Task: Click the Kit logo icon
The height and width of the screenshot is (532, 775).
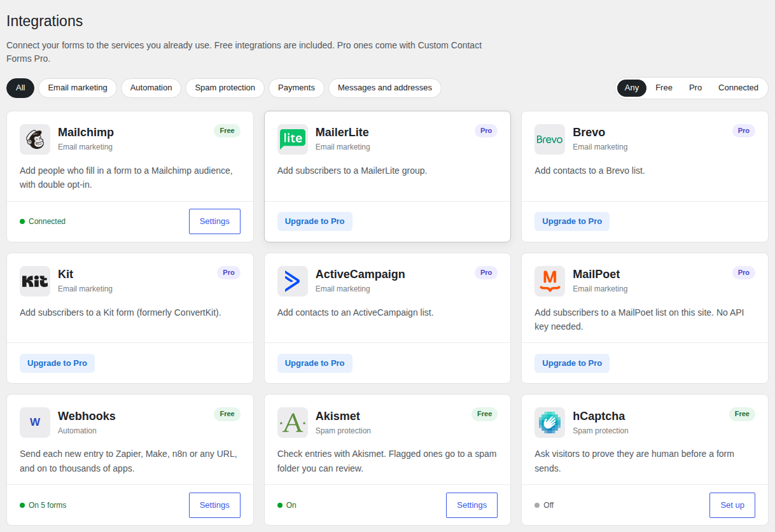Action: click(35, 281)
